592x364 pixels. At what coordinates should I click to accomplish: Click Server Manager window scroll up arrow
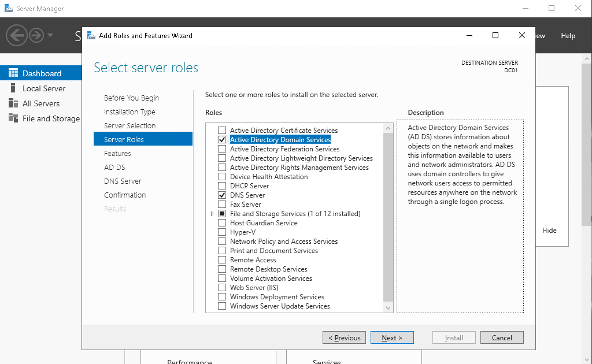click(x=587, y=59)
